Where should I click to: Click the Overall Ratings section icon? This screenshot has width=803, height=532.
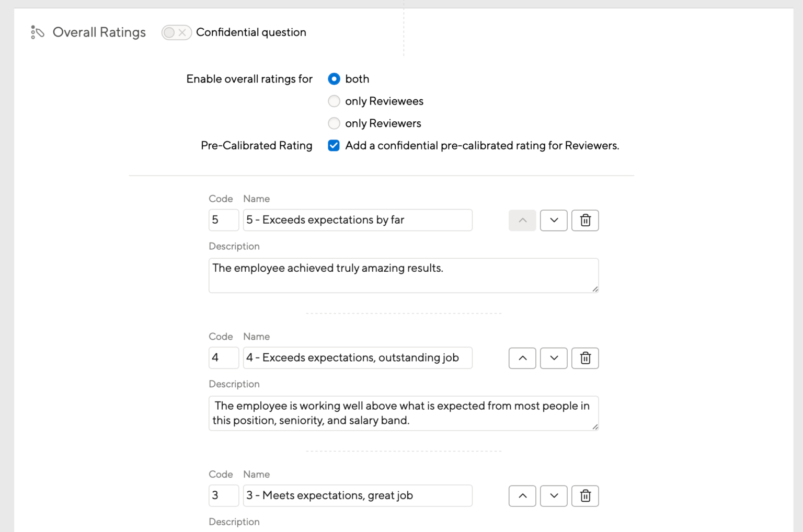point(37,32)
